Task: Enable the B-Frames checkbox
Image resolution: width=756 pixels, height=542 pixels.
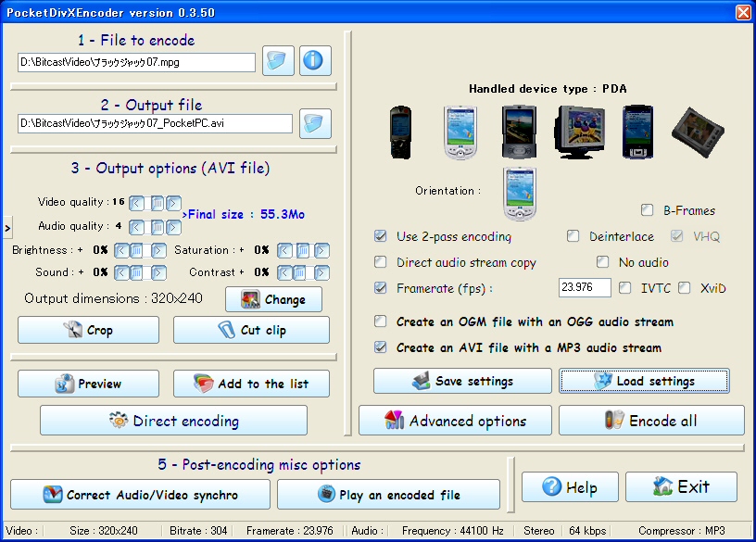Action: (x=647, y=210)
